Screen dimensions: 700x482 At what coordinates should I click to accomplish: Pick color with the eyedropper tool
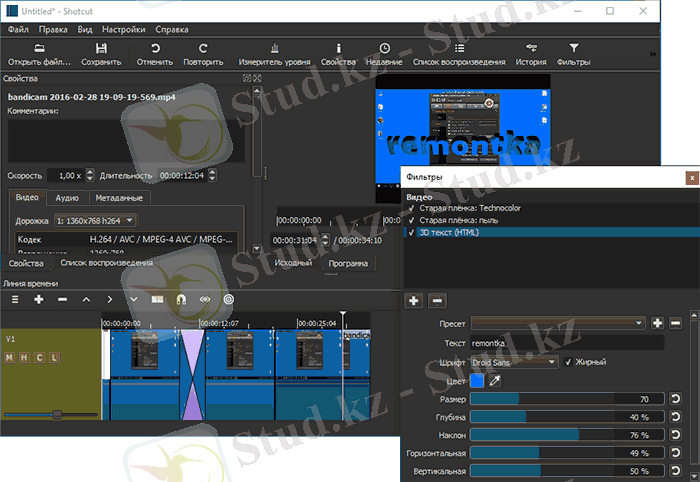[x=493, y=380]
